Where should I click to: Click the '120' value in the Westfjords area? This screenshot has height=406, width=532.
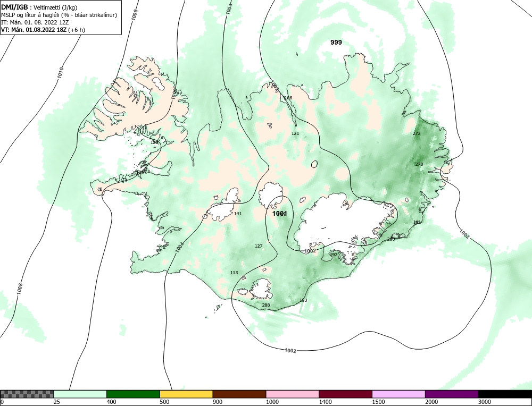tap(154, 142)
